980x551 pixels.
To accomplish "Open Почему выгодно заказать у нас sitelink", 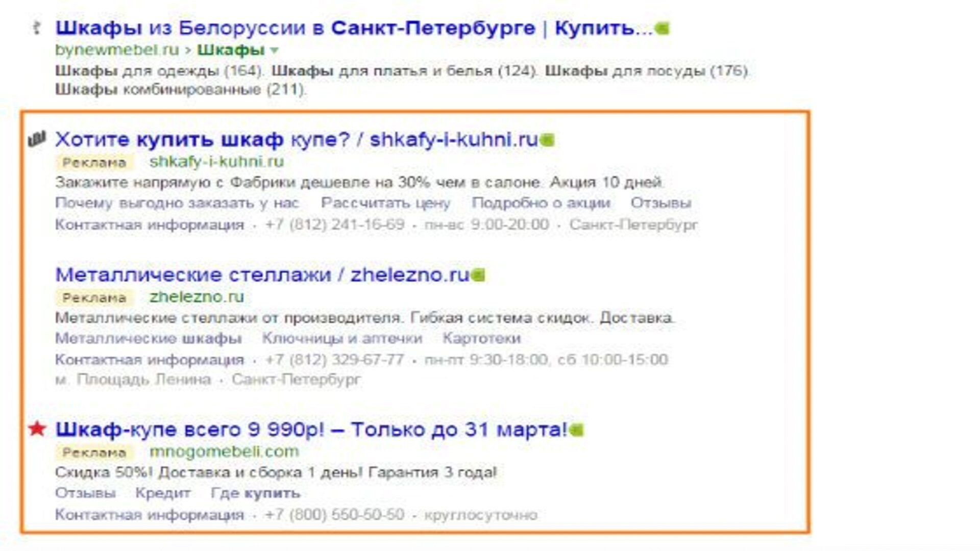I will (x=177, y=203).
